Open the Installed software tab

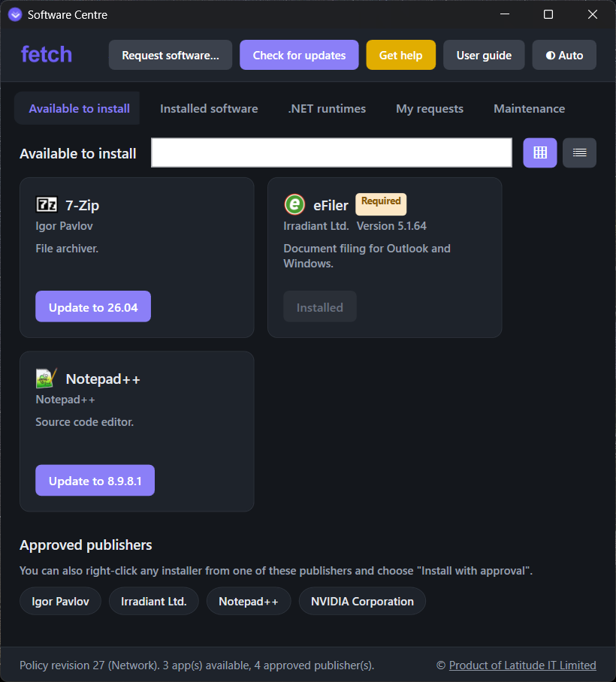(x=209, y=108)
